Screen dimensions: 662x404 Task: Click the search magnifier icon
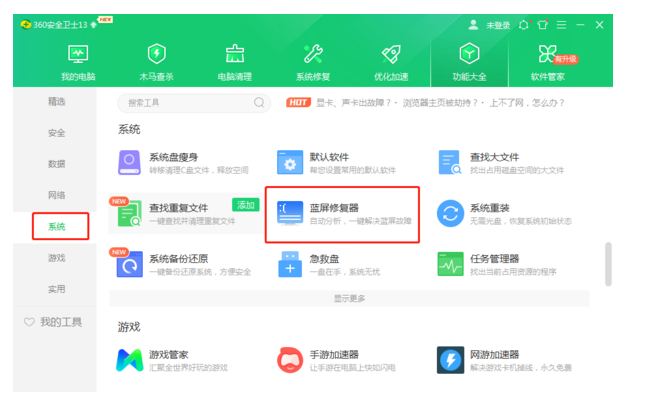(259, 103)
